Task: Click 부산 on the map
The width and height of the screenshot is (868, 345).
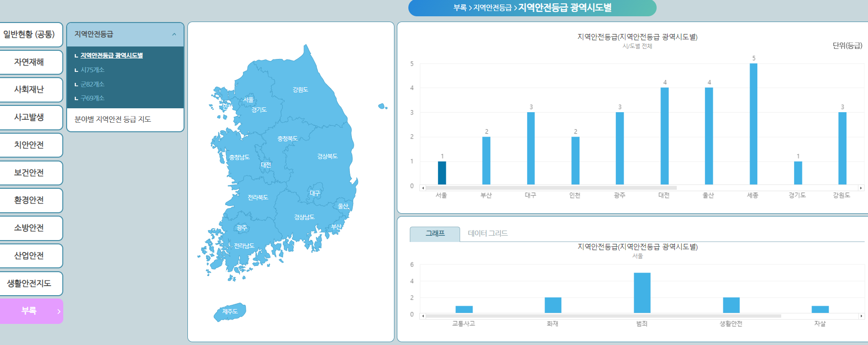Action: click(x=336, y=227)
